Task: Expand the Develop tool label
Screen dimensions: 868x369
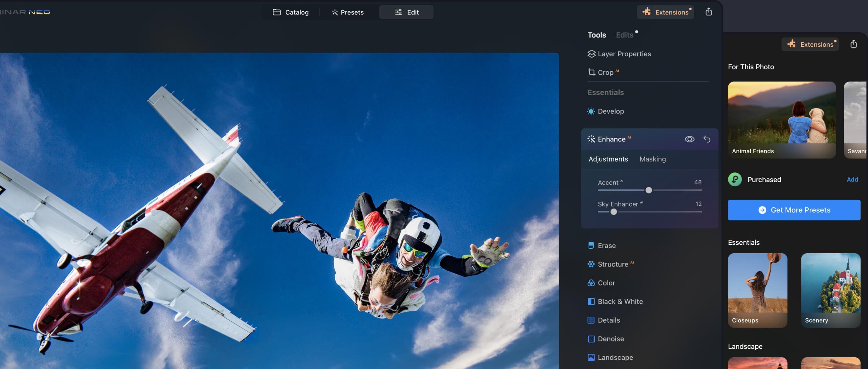Action: (x=611, y=111)
